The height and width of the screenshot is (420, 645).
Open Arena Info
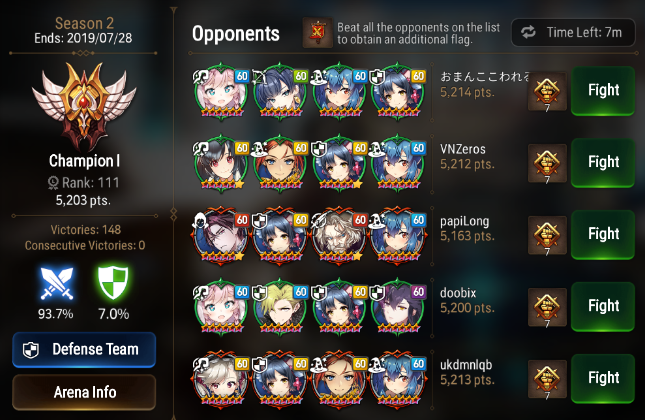pos(84,392)
